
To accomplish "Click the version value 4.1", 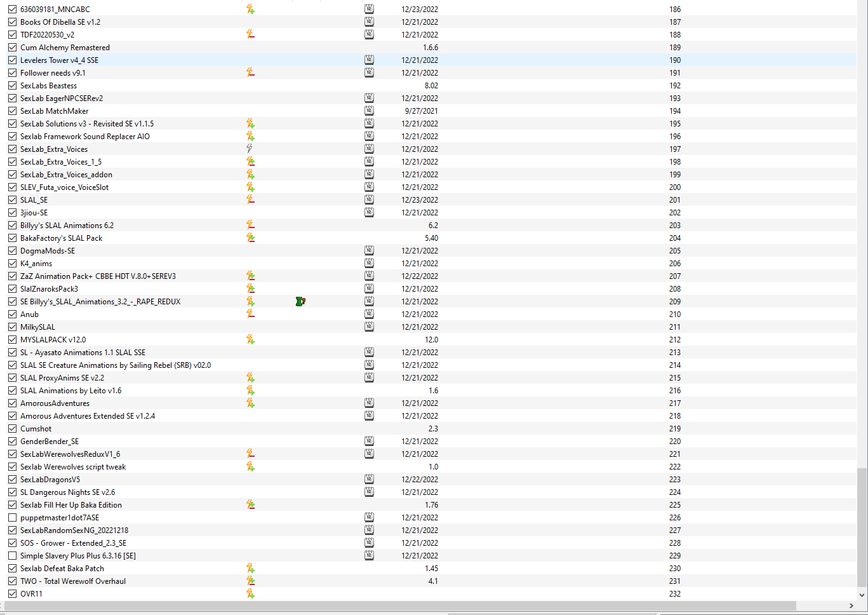I will point(433,581).
